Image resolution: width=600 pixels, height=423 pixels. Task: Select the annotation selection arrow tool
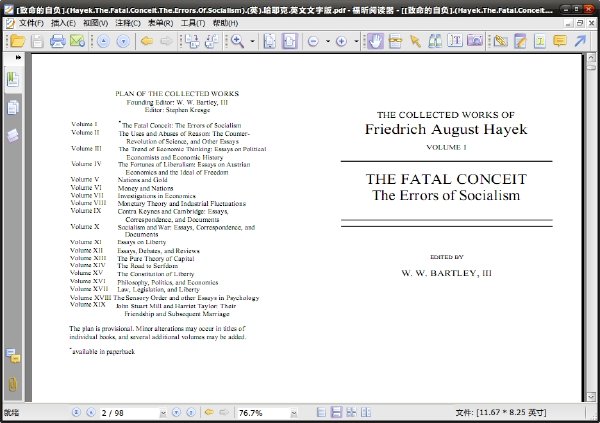pos(415,41)
